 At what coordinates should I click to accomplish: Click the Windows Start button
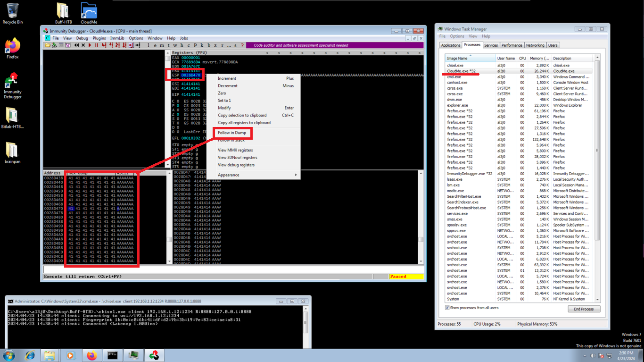pos(8,355)
